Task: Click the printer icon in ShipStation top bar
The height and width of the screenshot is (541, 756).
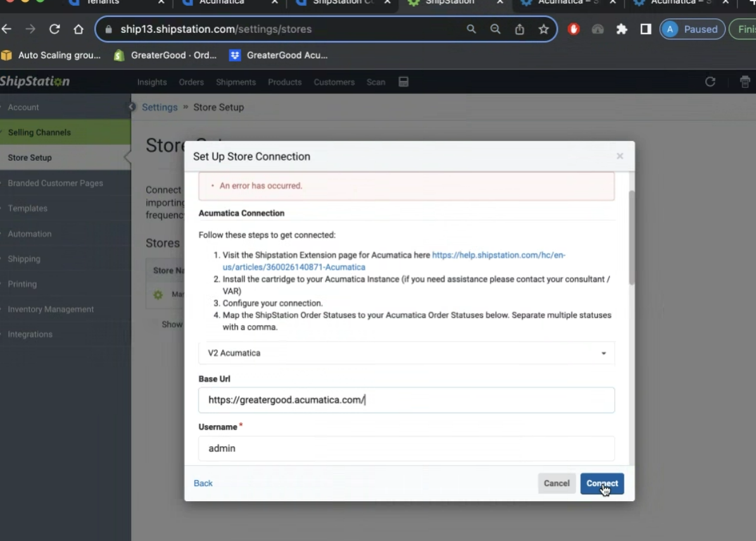Action: pos(745,82)
